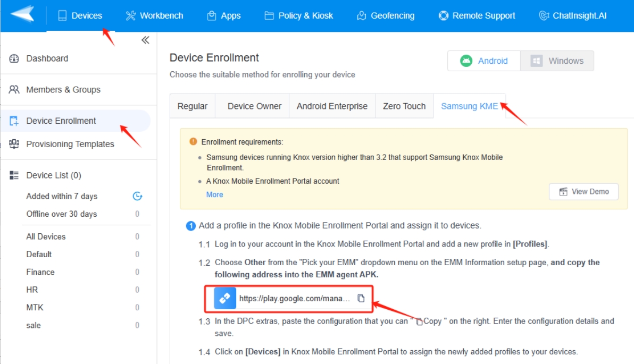
Task: Switch to the Android Enterprise tab
Action: tap(332, 106)
